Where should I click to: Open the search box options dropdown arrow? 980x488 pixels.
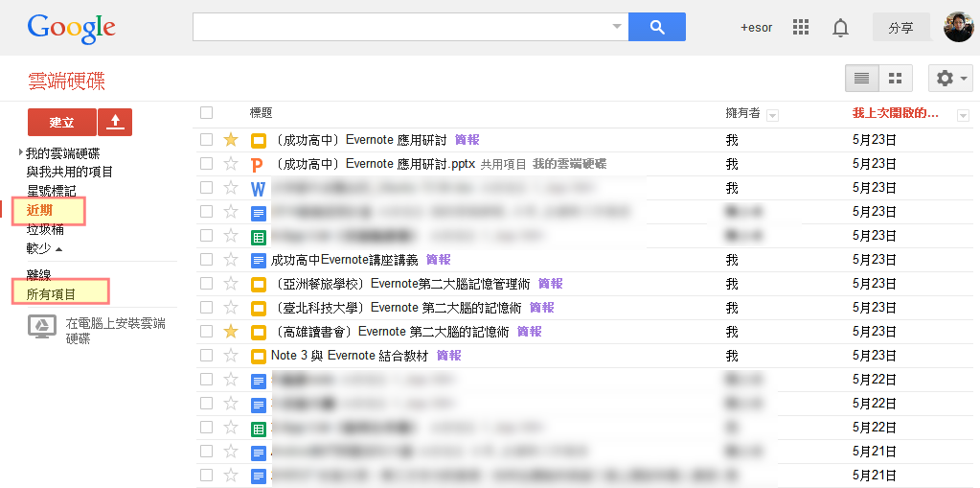(617, 27)
